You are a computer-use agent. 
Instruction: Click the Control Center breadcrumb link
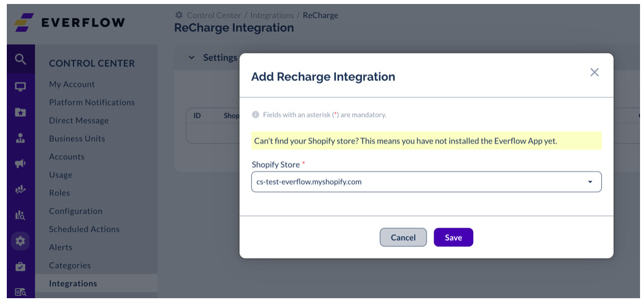tap(214, 15)
